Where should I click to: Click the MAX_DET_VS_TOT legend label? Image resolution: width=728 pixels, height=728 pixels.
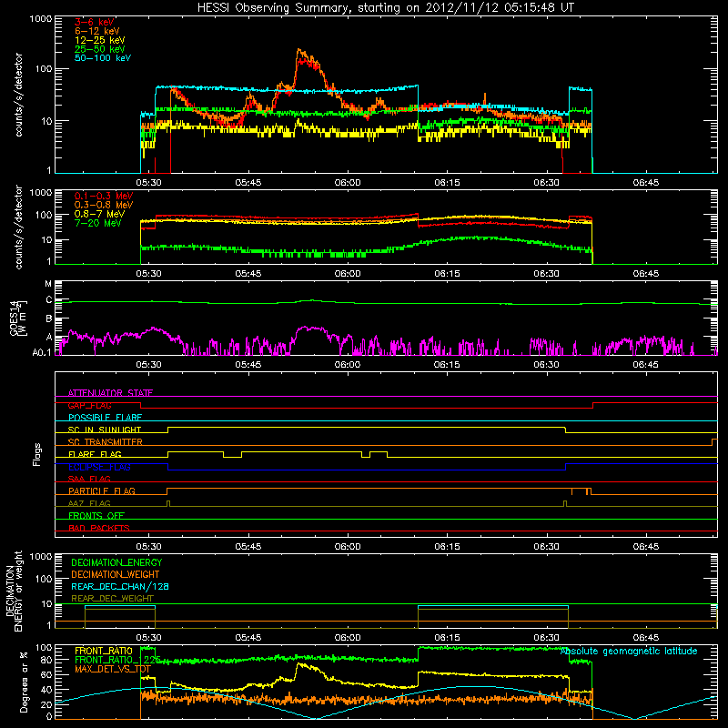113,669
